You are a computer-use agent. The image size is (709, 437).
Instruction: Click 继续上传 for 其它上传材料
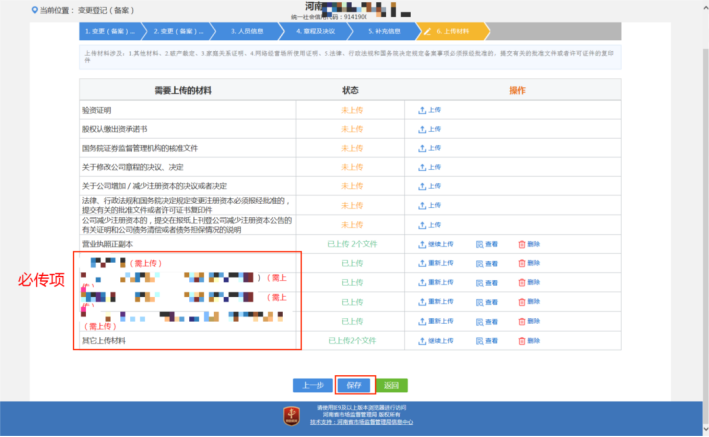pyautogui.click(x=435, y=341)
